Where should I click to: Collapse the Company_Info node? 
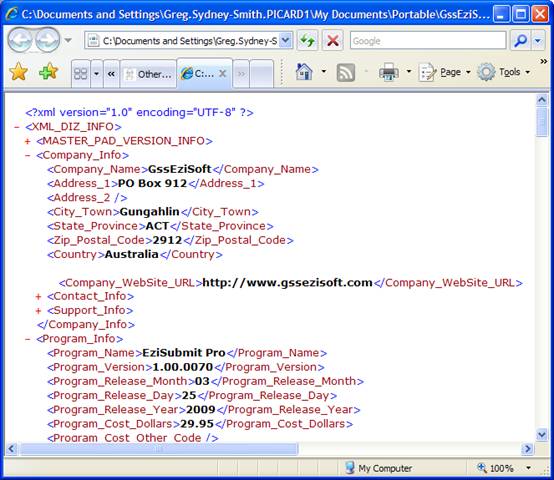(x=28, y=155)
